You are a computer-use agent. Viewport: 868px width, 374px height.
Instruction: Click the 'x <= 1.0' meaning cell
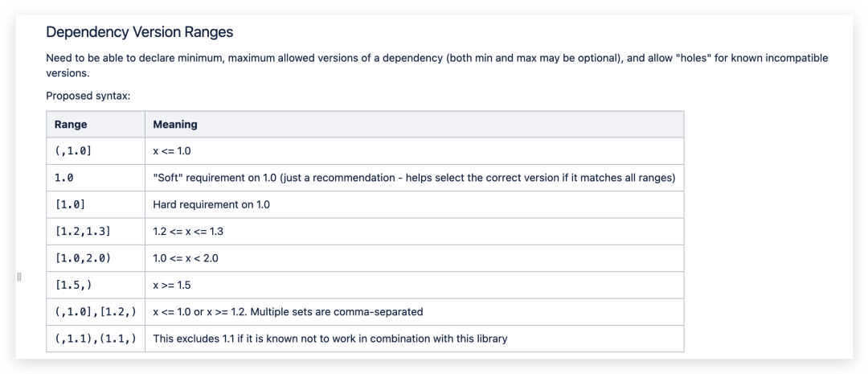(414, 151)
